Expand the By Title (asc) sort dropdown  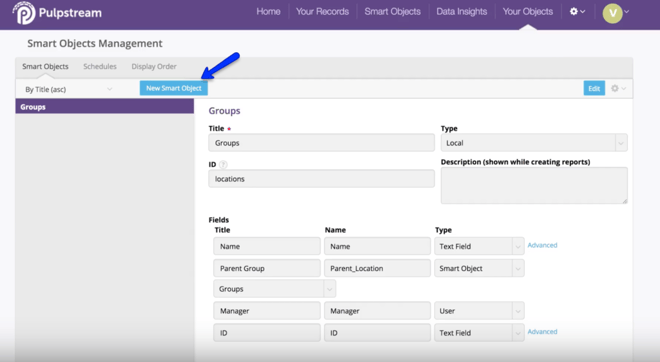point(69,89)
